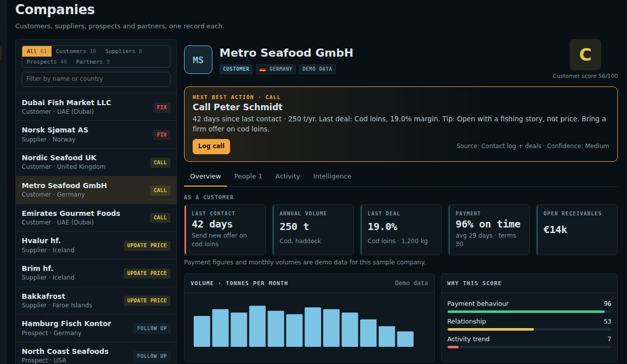Image resolution: width=627 pixels, height=364 pixels.
Task: Click the Relationship score bar
Action: (529, 329)
